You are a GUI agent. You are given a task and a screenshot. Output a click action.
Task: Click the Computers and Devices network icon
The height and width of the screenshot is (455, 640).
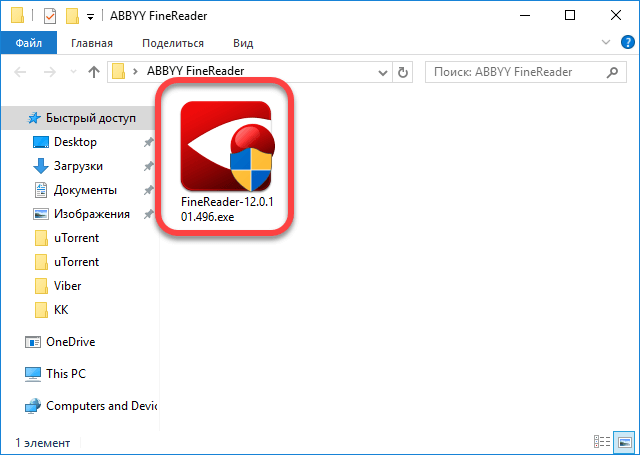(x=33, y=406)
